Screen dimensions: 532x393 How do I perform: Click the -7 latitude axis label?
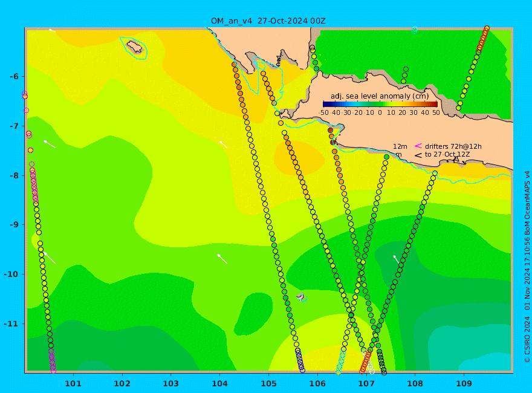coord(14,126)
